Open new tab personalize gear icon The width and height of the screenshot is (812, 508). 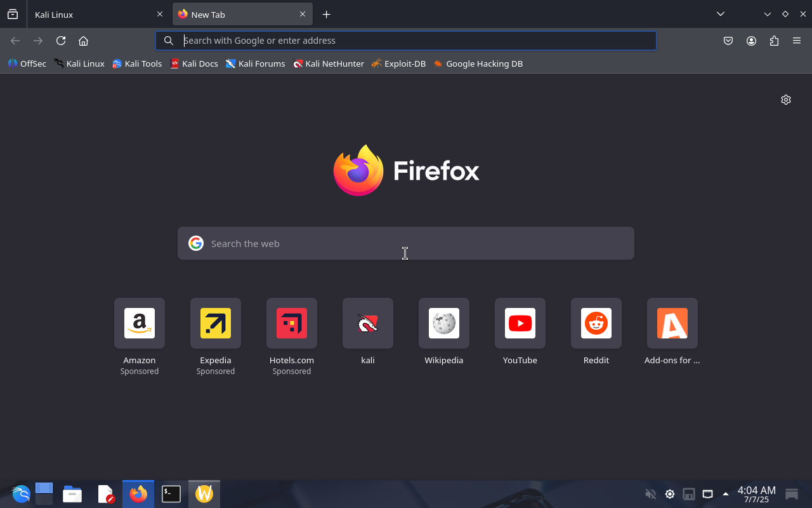coord(786,100)
